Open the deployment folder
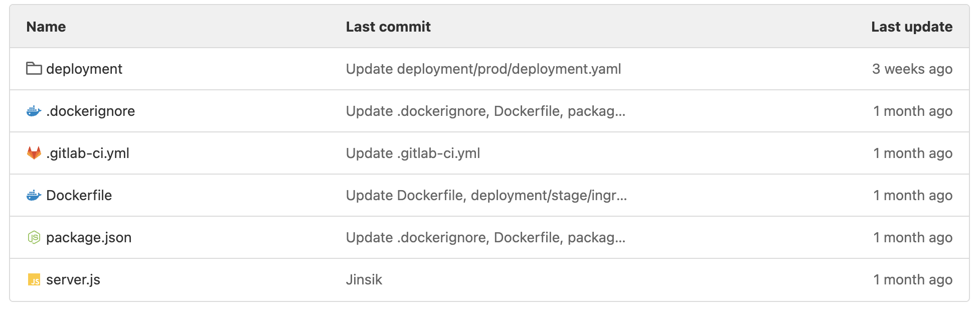980x310 pixels. point(84,69)
